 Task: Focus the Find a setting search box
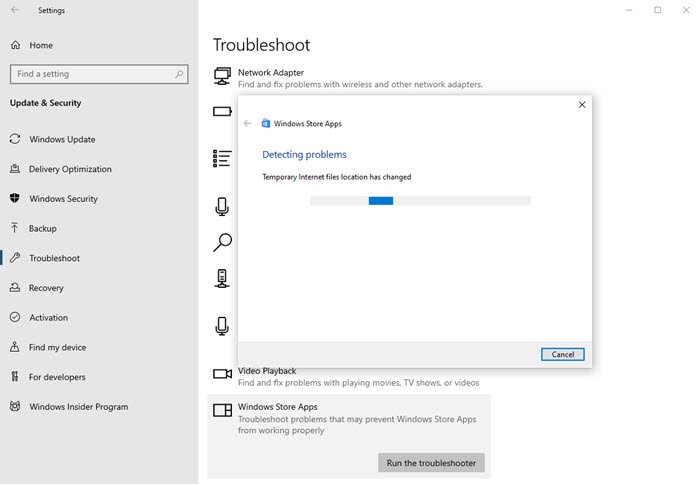tap(90, 74)
